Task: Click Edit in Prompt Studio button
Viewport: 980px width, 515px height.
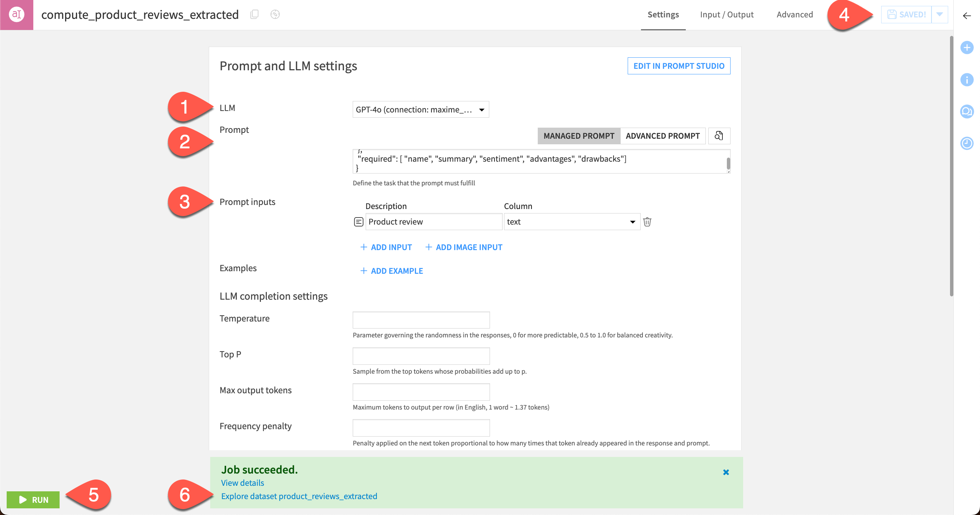Action: point(678,66)
